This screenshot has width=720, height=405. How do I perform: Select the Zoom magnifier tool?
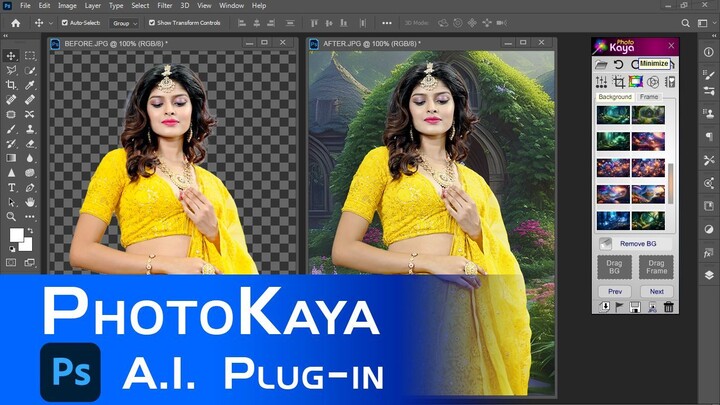click(x=11, y=217)
